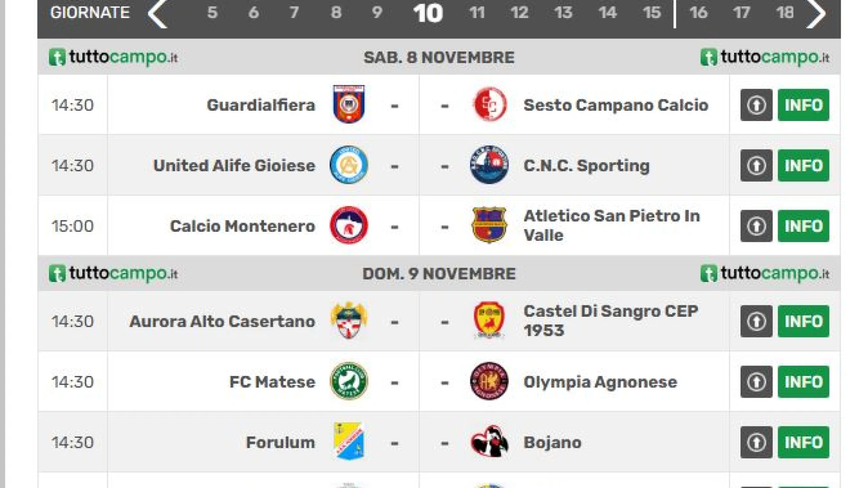Select matchday 18
868x488 pixels.
click(785, 13)
